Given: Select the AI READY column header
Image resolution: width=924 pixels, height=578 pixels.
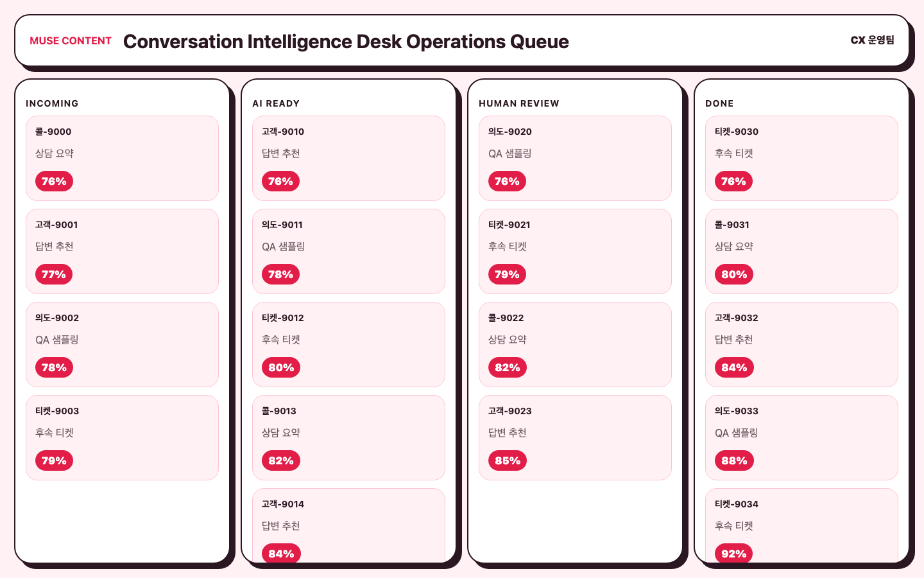Looking at the screenshot, I should (276, 103).
